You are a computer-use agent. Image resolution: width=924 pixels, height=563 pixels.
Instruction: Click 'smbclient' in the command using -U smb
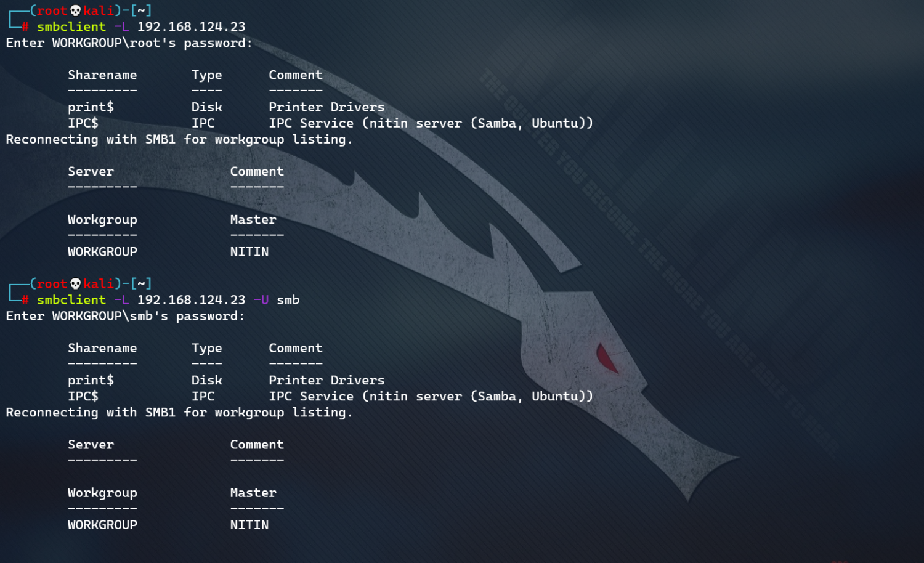coord(71,300)
